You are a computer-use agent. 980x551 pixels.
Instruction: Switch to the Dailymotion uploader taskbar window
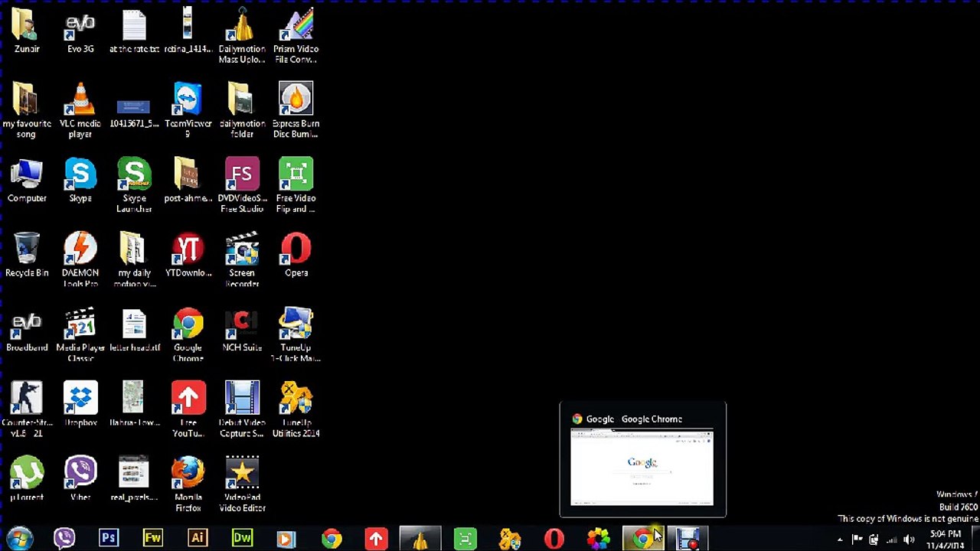pos(420,539)
